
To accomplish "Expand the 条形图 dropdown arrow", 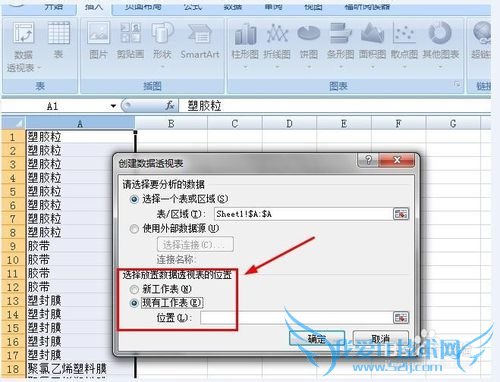I will click(340, 67).
